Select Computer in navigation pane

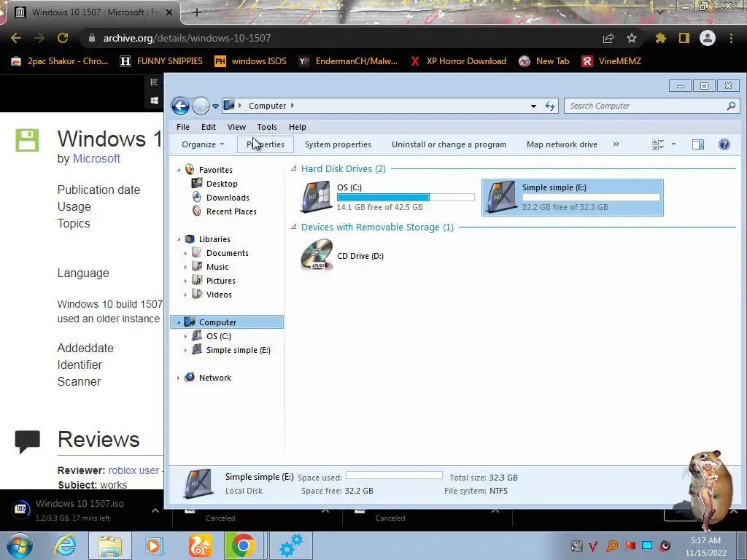pos(227,322)
